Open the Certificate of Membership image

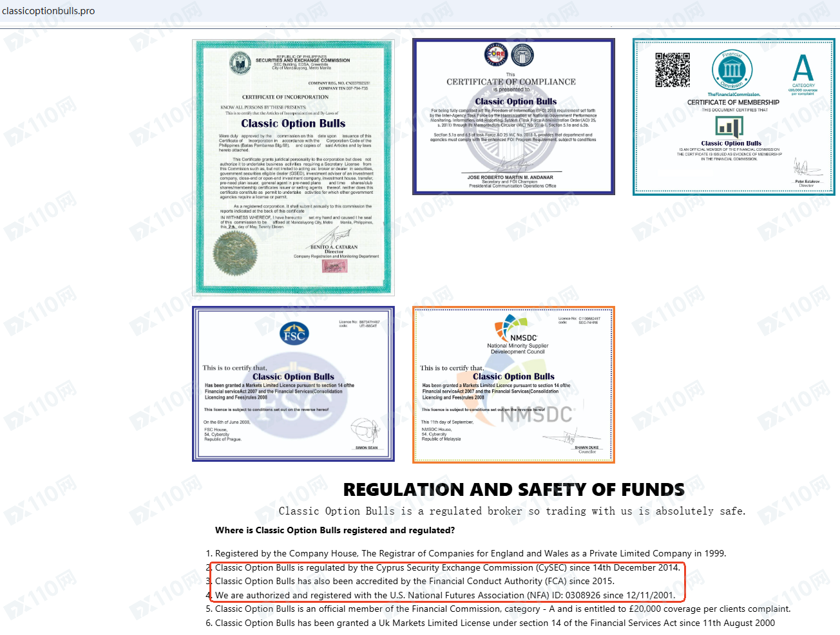coord(734,117)
